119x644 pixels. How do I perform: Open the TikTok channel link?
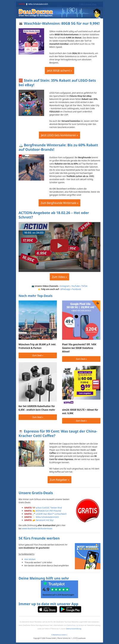tap(84, 286)
